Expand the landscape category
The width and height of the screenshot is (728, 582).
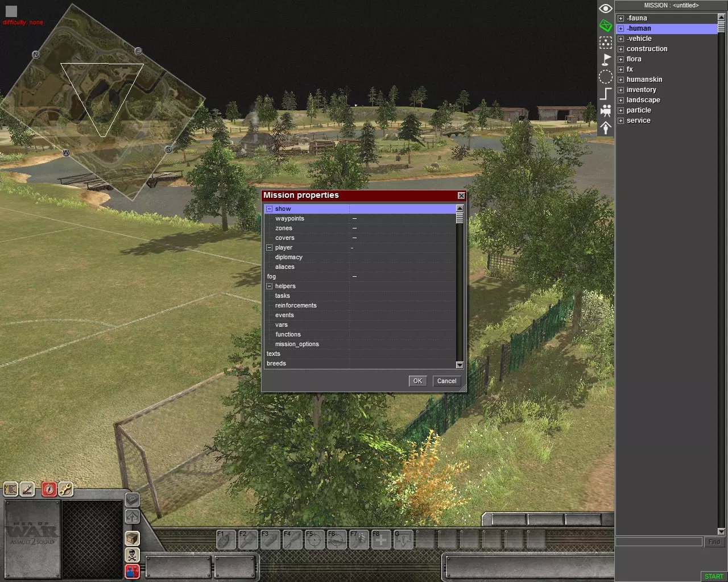tap(621, 100)
